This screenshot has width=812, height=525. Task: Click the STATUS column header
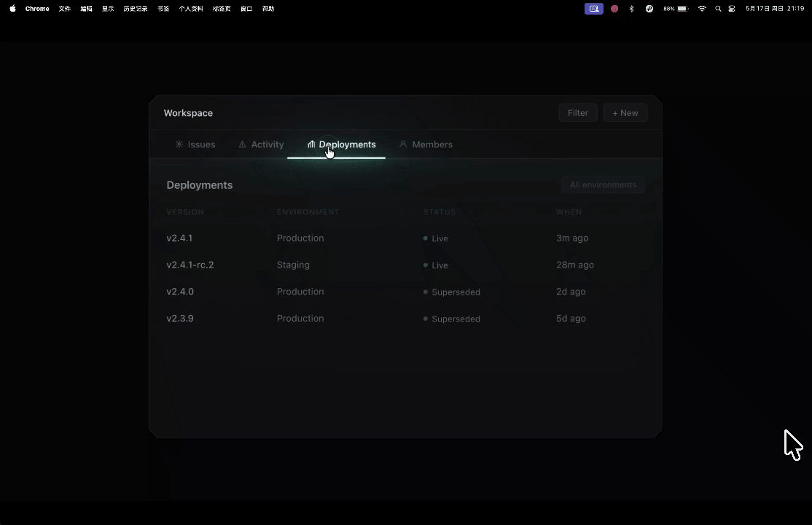coord(440,212)
